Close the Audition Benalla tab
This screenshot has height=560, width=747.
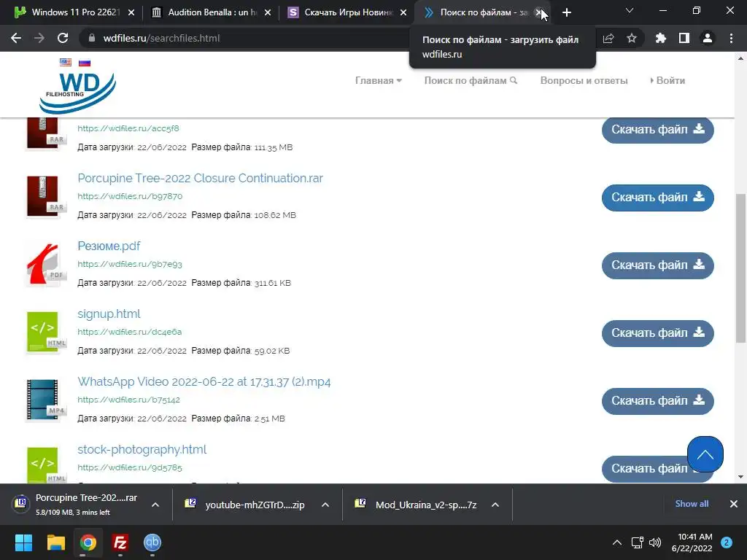point(268,12)
